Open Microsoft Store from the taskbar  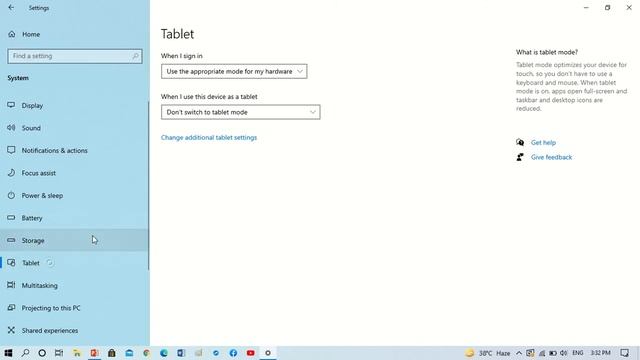pyautogui.click(x=111, y=353)
